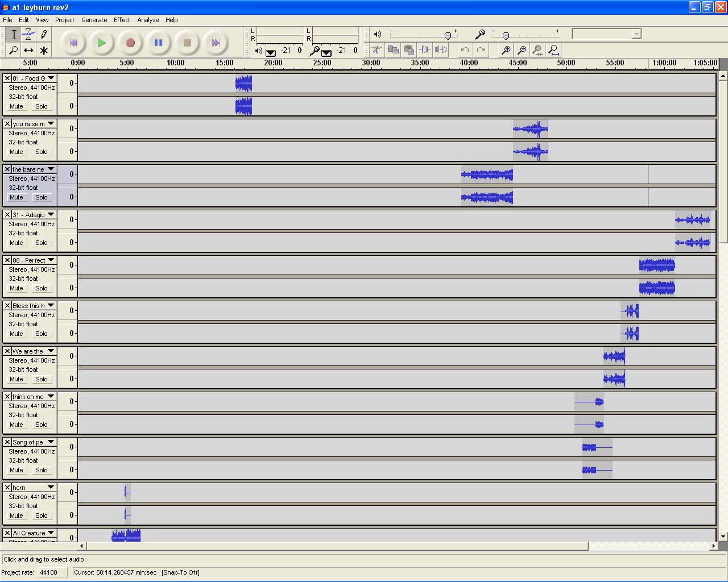
Task: Expand '31 - Adagio' track menu arrow
Action: (51, 215)
